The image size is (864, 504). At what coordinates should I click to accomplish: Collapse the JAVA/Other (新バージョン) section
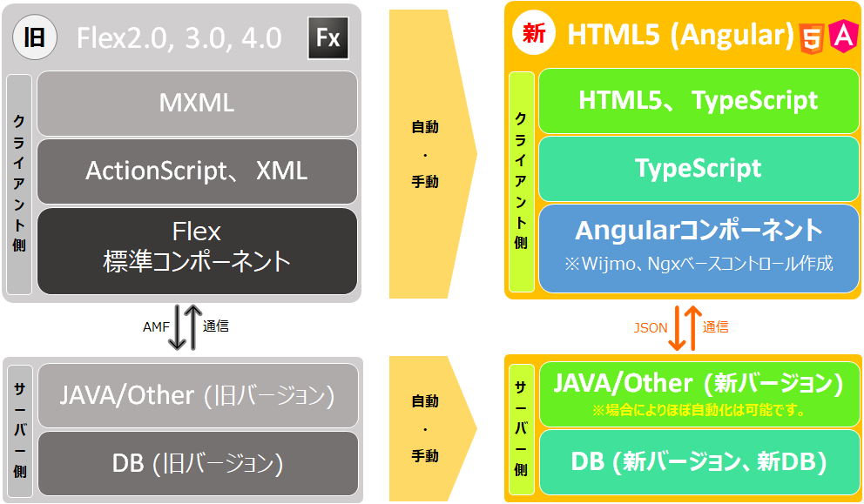(x=699, y=396)
